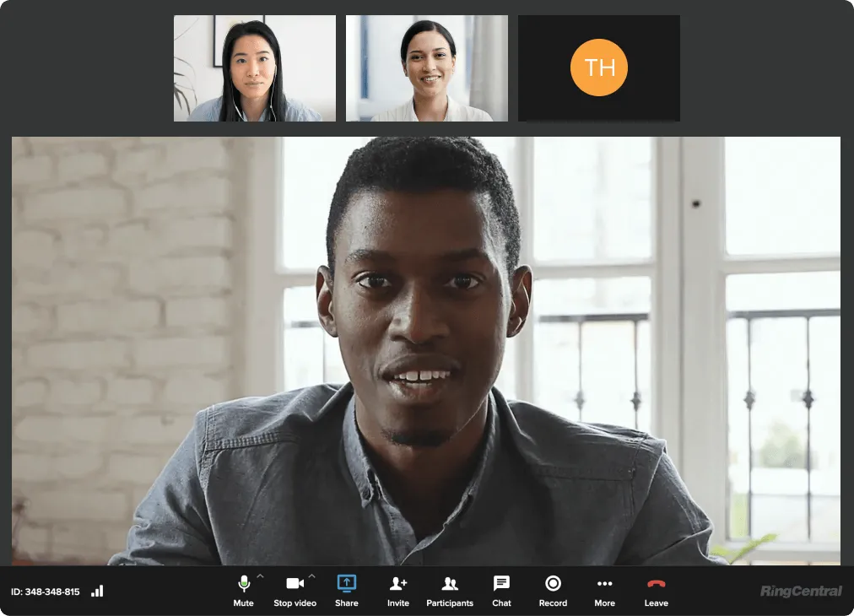854x616 pixels.
Task: Click the signal strength bars icon
Action: [97, 592]
